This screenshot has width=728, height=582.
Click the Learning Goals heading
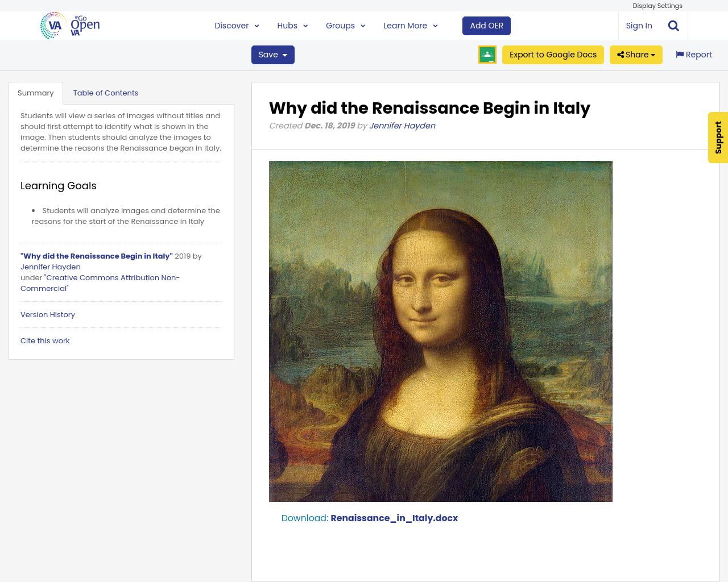pyautogui.click(x=59, y=186)
